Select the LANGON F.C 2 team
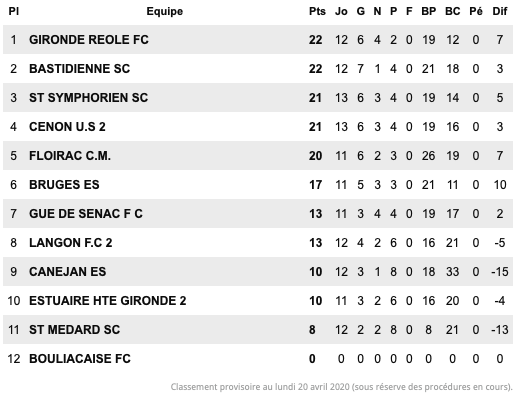The width and height of the screenshot is (516, 399). click(x=71, y=243)
